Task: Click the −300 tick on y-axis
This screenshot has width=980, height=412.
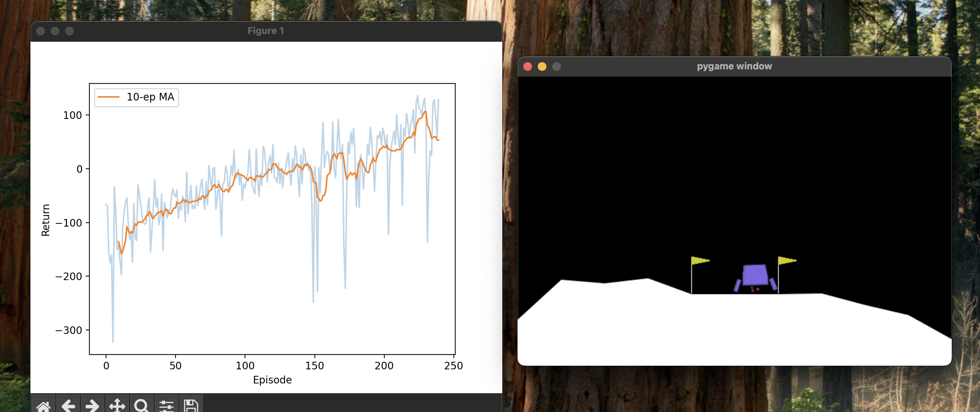Action: coord(68,330)
